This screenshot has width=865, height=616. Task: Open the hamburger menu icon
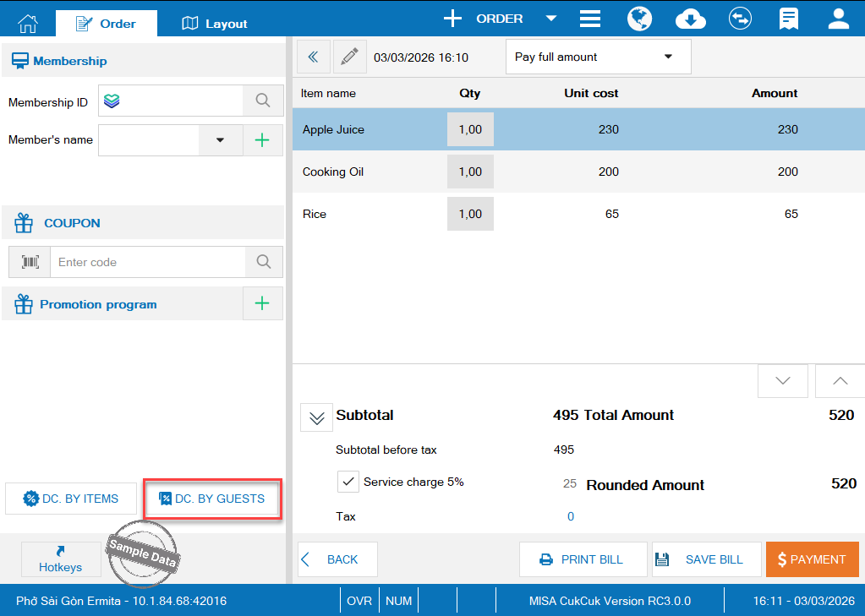click(590, 19)
